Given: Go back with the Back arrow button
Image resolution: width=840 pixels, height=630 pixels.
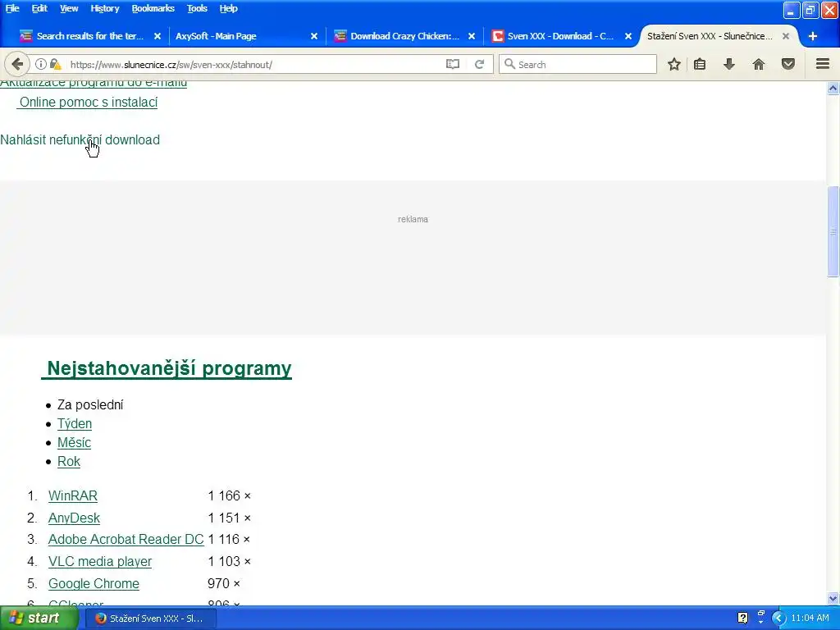Looking at the screenshot, I should click(x=17, y=64).
